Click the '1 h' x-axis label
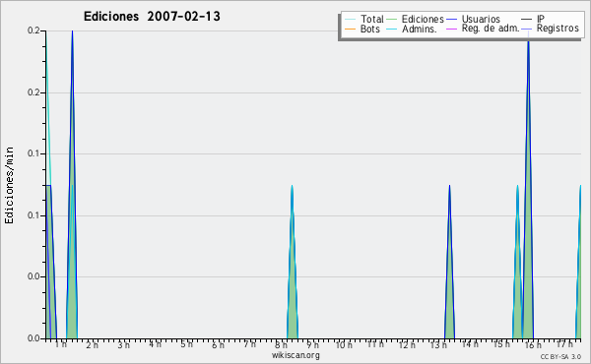 [61, 344]
